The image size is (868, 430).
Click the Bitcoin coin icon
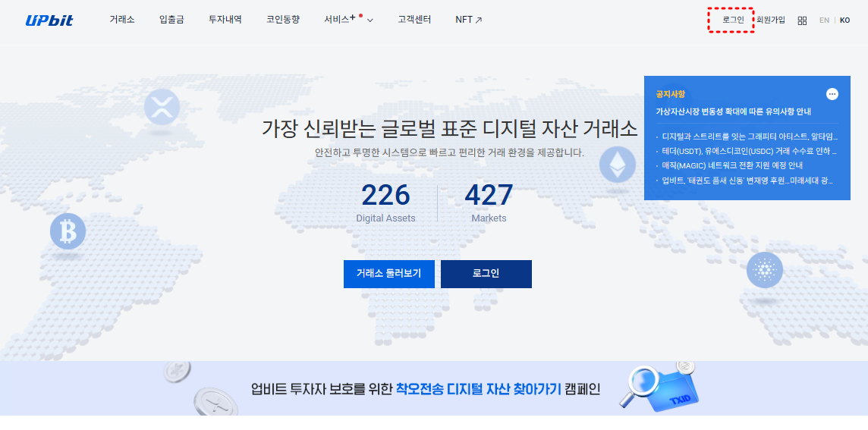click(68, 231)
